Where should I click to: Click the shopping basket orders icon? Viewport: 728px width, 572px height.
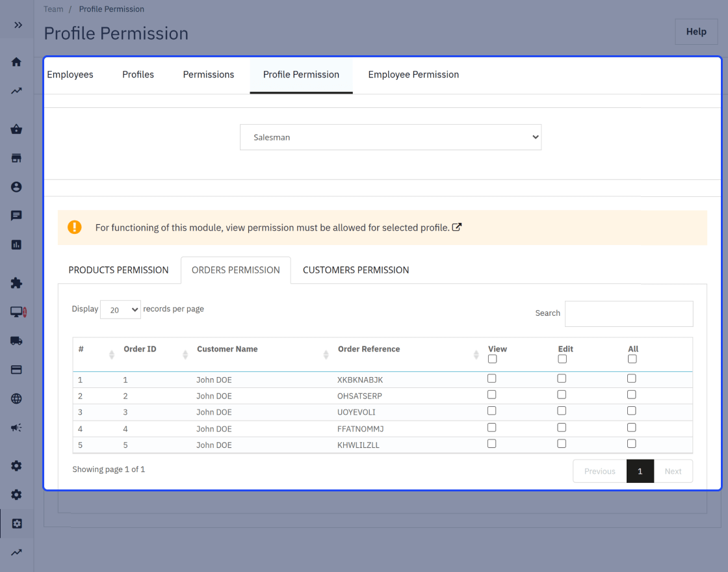point(16,129)
